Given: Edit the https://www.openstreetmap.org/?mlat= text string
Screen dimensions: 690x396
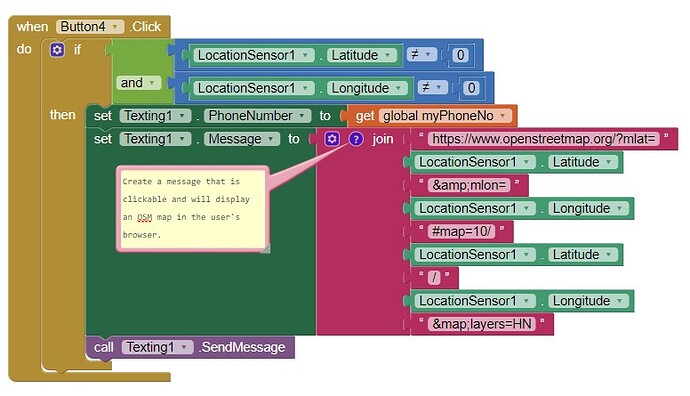Looking at the screenshot, I should pyautogui.click(x=543, y=139).
